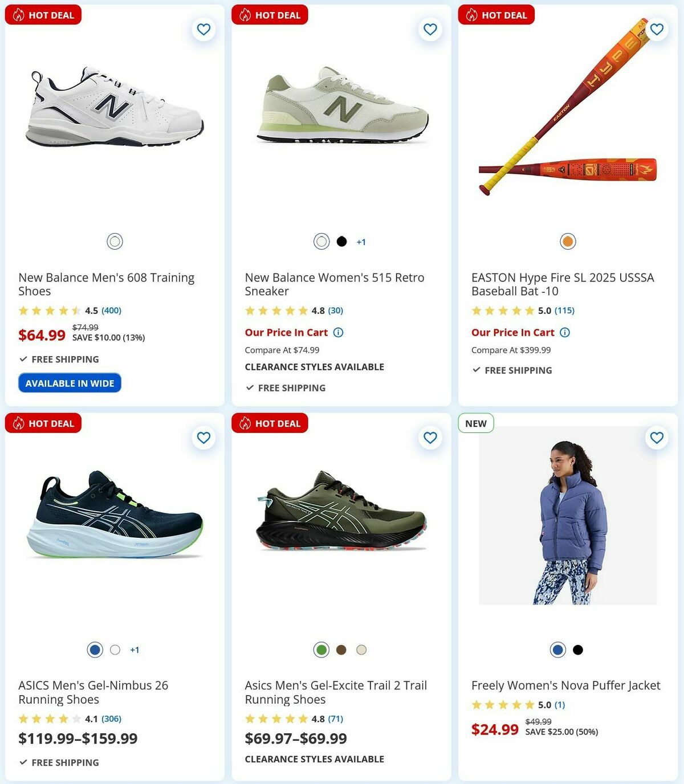Select the green swatch on Gel-Excite Trail
The image size is (684, 784).
tap(321, 649)
